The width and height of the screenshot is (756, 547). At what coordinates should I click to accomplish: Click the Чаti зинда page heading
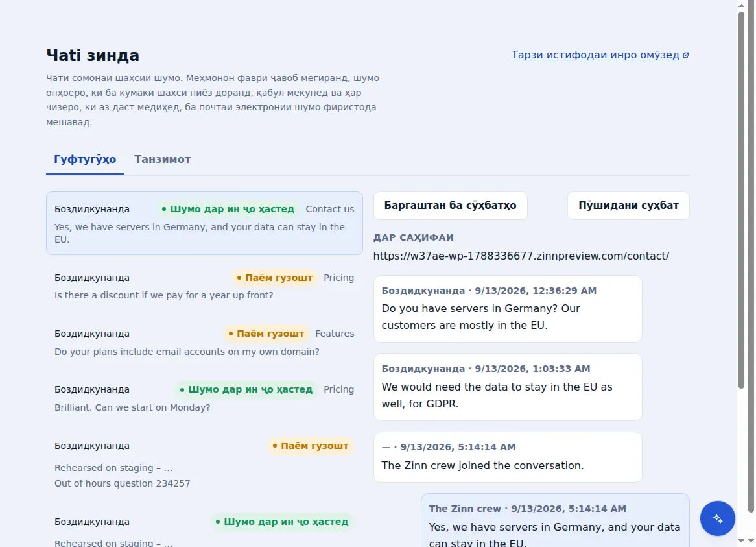tap(93, 55)
